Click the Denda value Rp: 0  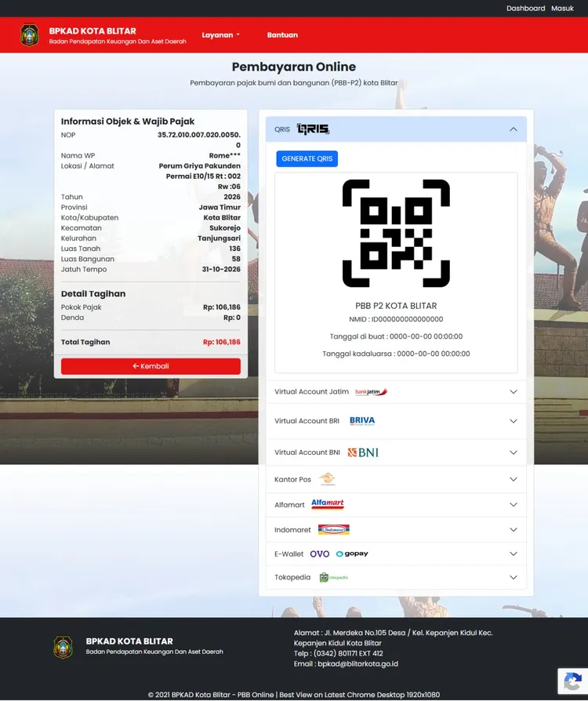[x=232, y=318]
